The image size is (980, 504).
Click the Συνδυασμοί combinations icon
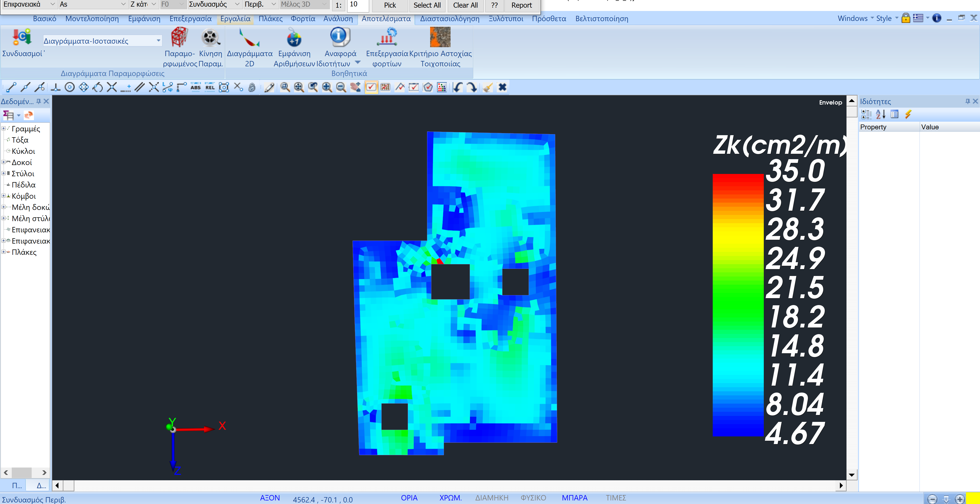click(22, 37)
